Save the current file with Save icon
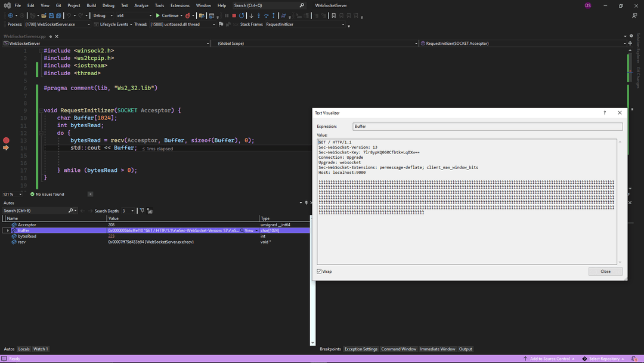644x363 pixels. coord(51,16)
